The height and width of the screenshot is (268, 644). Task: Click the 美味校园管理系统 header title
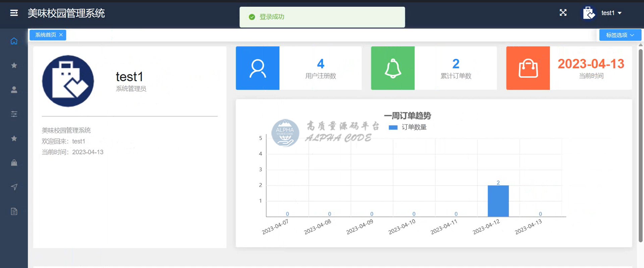point(66,13)
